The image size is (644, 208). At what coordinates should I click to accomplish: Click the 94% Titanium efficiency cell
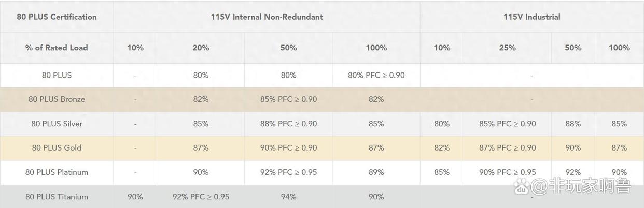[x=288, y=197]
